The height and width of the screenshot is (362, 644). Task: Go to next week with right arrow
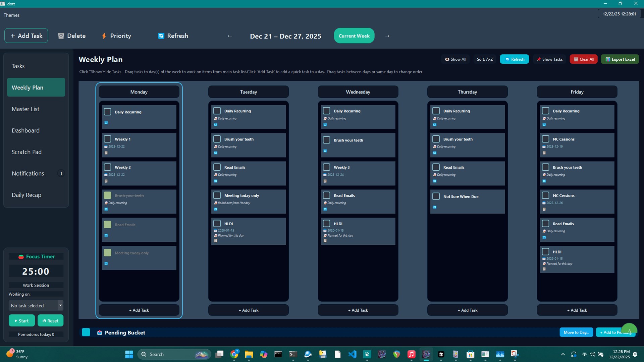pyautogui.click(x=387, y=36)
